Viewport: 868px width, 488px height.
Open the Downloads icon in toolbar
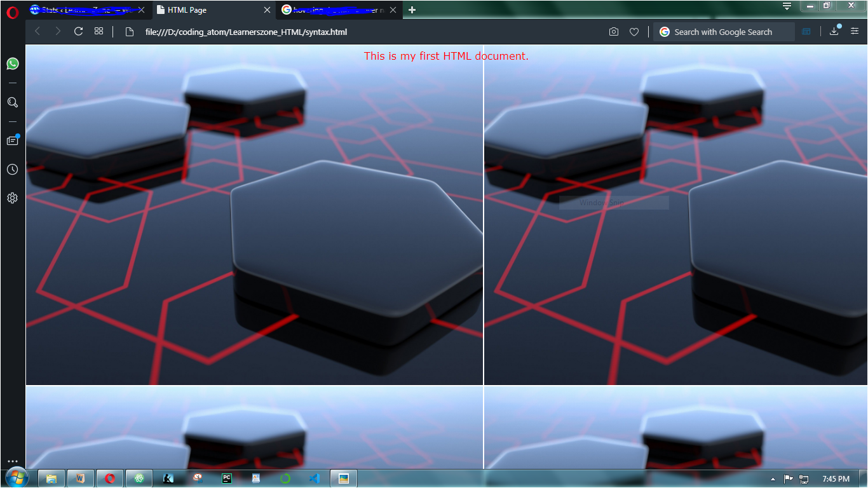(834, 32)
